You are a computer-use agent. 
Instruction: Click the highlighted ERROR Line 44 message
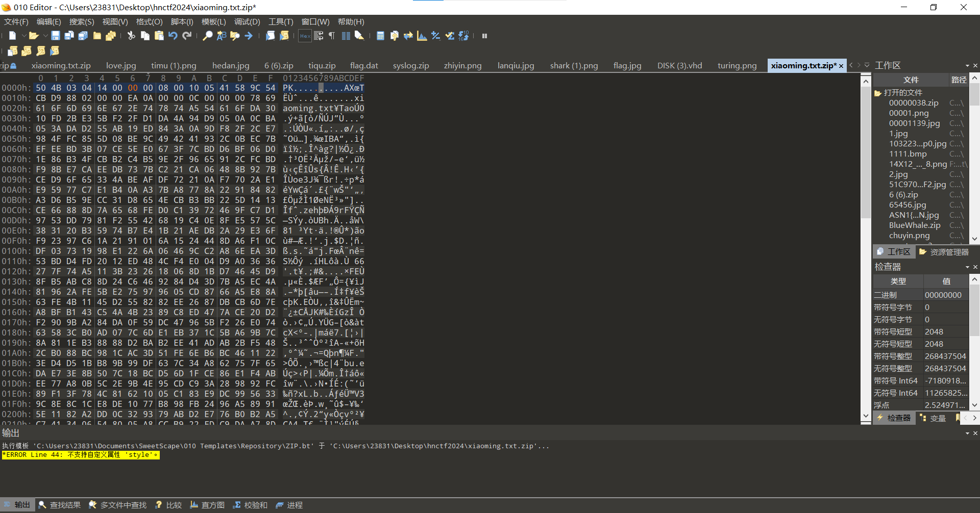(81, 455)
